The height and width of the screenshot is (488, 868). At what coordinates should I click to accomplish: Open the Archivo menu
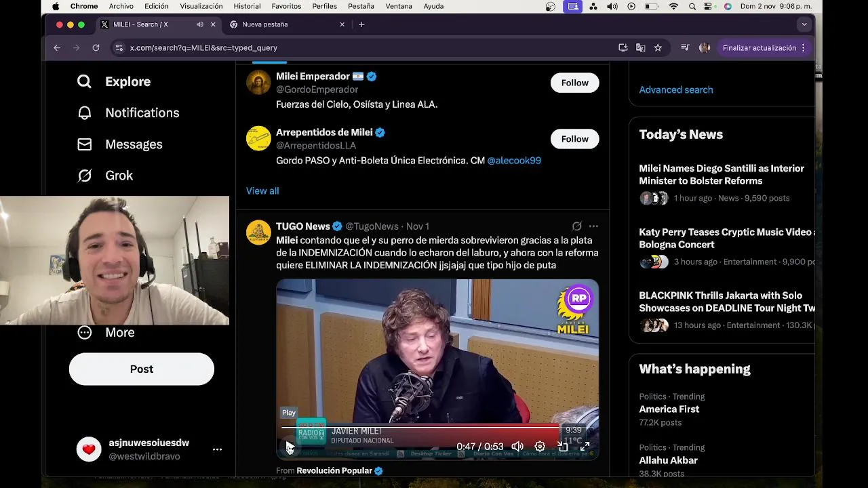tap(121, 6)
